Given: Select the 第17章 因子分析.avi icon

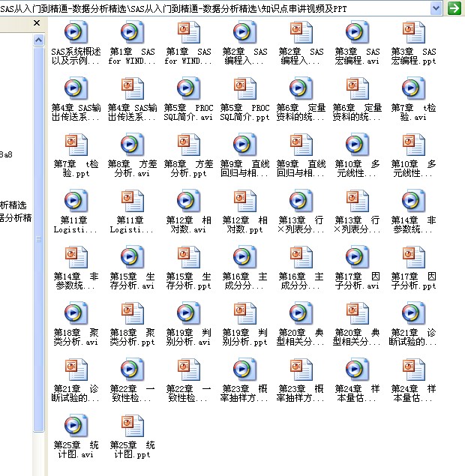Looking at the screenshot, I should pyautogui.click(x=357, y=256).
